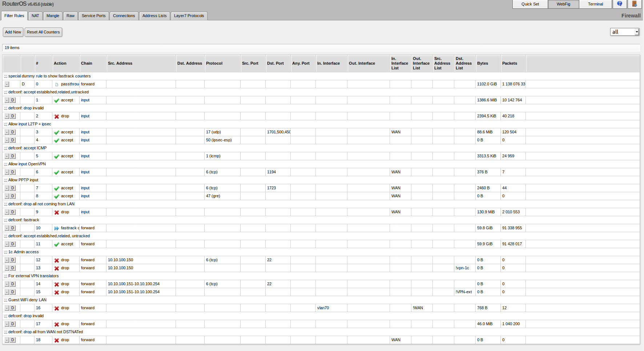Screen dimensions: 644x351
Task: Disable rule 17 using its D toggle
Action: pos(13,324)
